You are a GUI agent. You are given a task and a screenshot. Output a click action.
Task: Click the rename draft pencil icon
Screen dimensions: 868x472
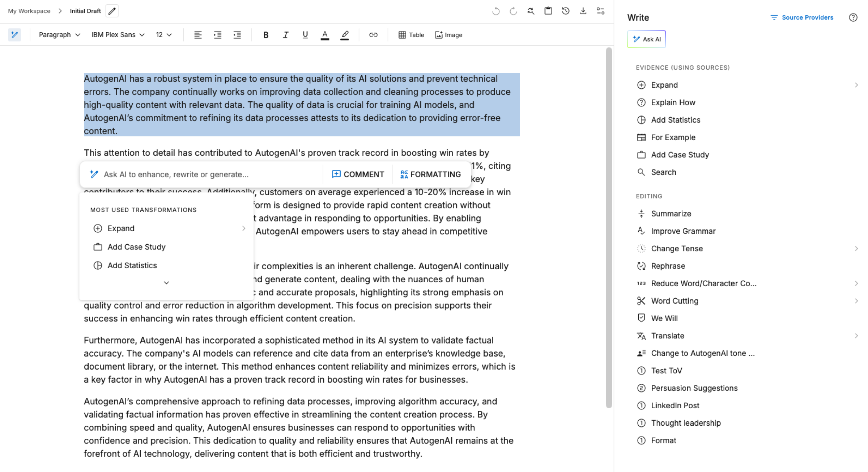tap(112, 11)
